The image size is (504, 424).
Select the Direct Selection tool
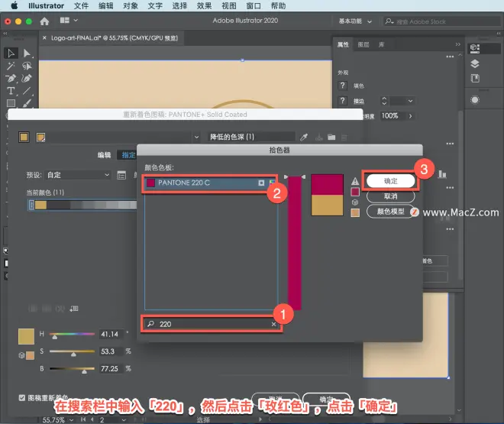click(x=27, y=53)
